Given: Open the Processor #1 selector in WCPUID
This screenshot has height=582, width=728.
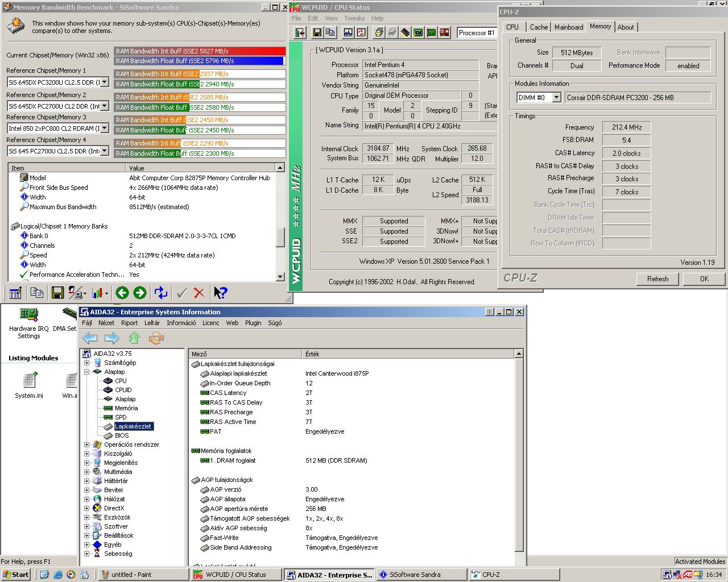Looking at the screenshot, I should click(477, 33).
